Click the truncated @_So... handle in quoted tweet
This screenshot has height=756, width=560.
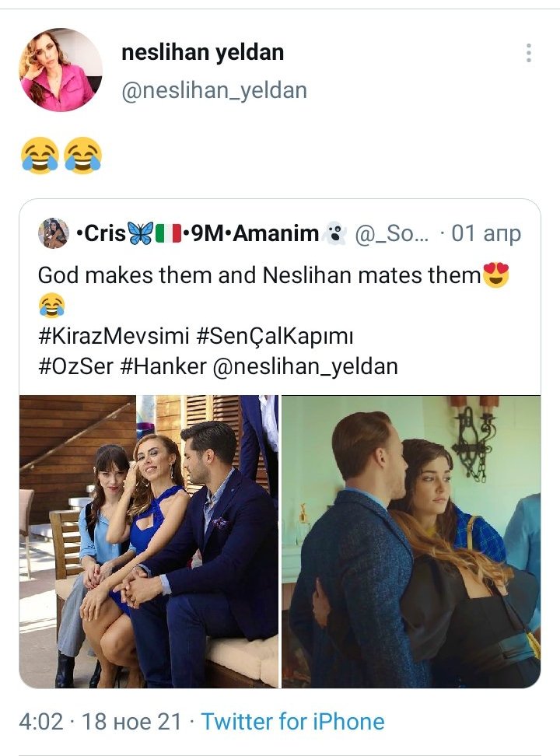coord(389,233)
